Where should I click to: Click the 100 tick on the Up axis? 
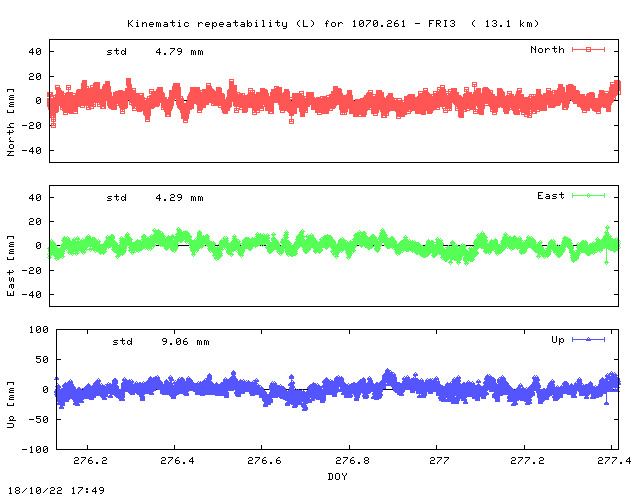pos(38,329)
